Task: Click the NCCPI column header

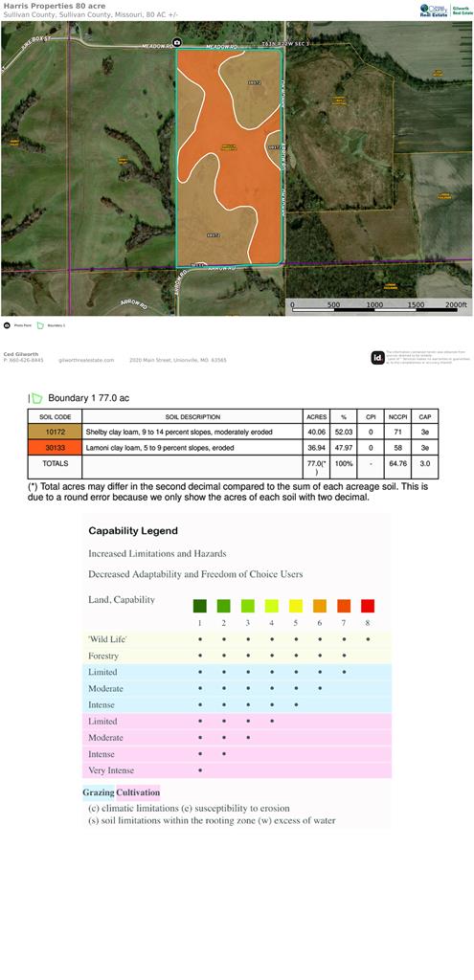Action: click(396, 417)
